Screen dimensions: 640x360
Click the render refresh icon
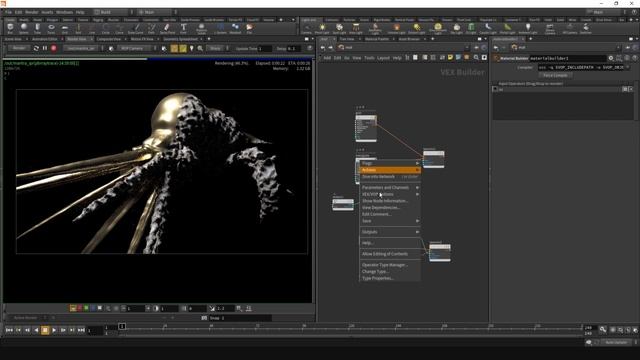36,48
